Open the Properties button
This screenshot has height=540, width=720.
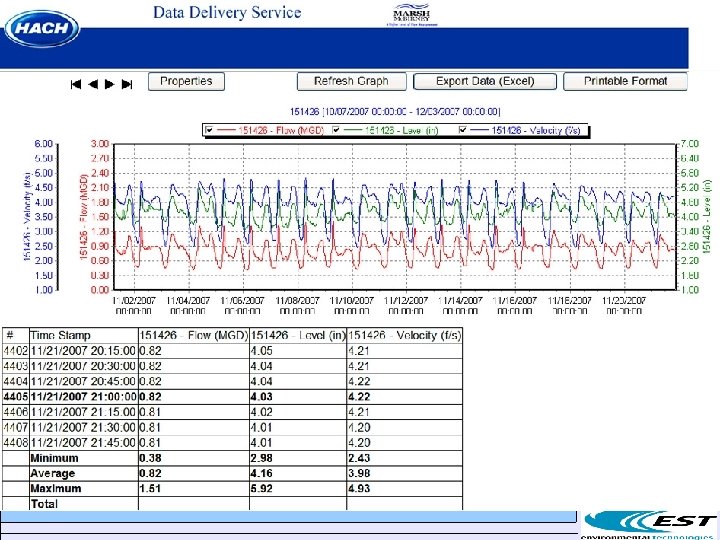[x=186, y=81]
